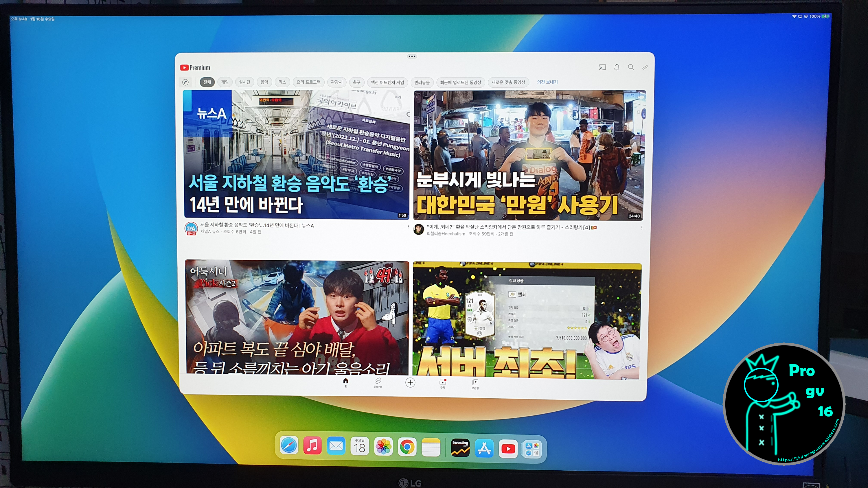The width and height of the screenshot is (868, 488).
Task: Tap the create plus button
Action: 410,383
